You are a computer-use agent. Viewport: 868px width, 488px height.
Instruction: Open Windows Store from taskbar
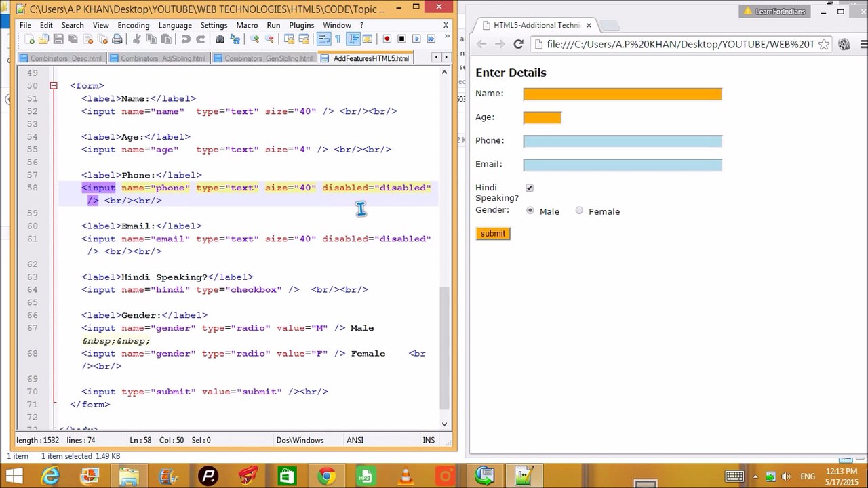(x=288, y=476)
